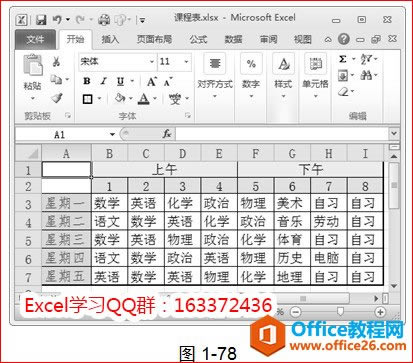Click the Help question mark icon
The height and width of the screenshot is (363, 413).
click(344, 39)
